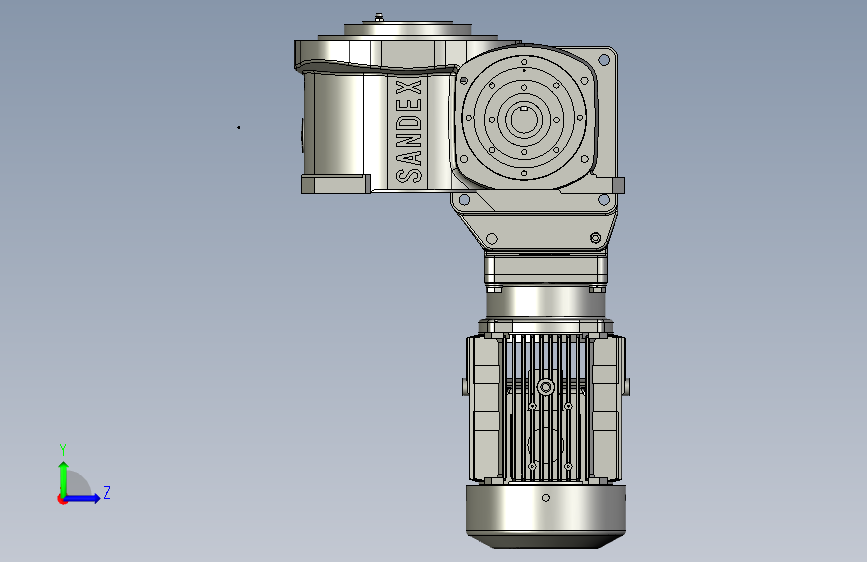
Task: Click the Y label of the axis triad
Action: coord(63,450)
